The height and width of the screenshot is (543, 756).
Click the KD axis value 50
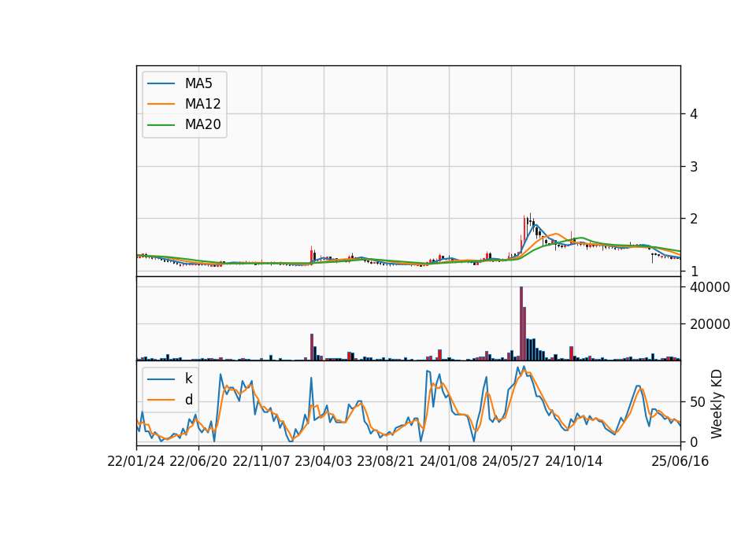(x=698, y=402)
